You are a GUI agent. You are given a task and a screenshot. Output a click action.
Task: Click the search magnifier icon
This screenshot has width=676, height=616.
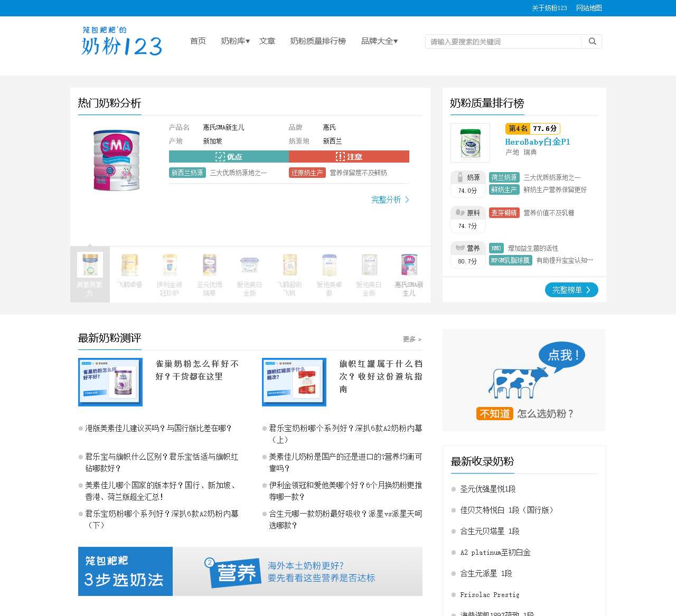tap(592, 41)
